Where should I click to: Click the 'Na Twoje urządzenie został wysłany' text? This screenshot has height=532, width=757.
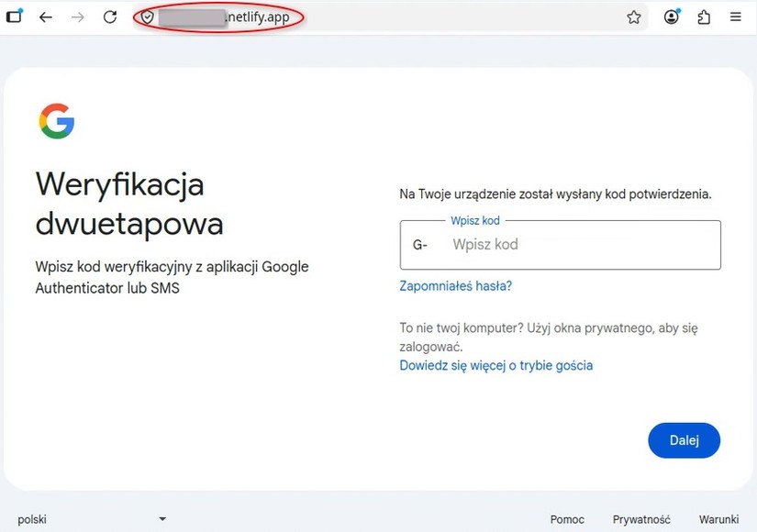(x=555, y=194)
